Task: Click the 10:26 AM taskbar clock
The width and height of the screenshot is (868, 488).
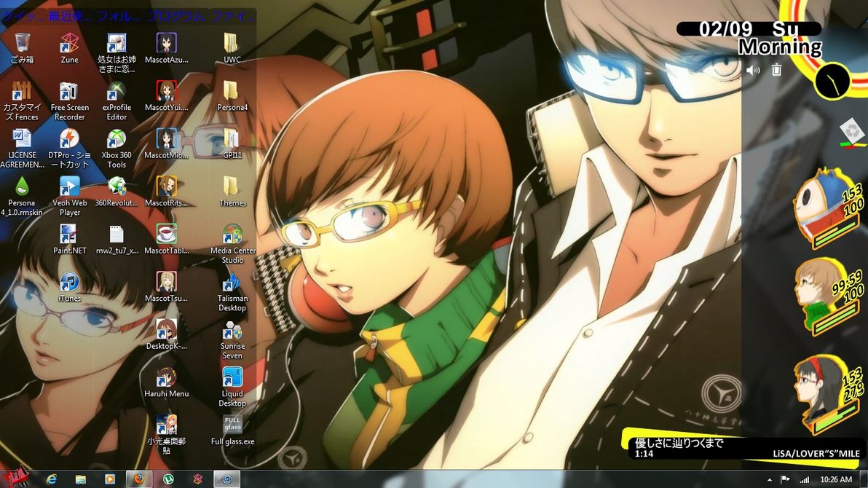Action: (x=836, y=480)
